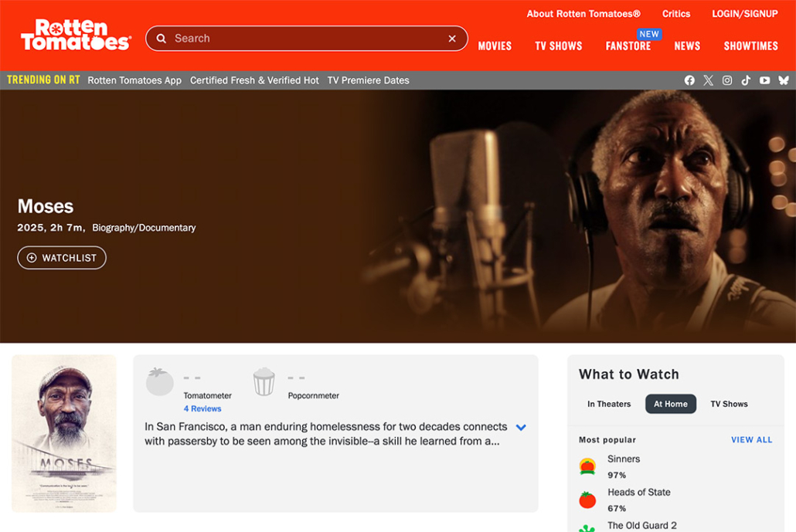Click the search magnifier icon
796x532 pixels.
(x=162, y=39)
